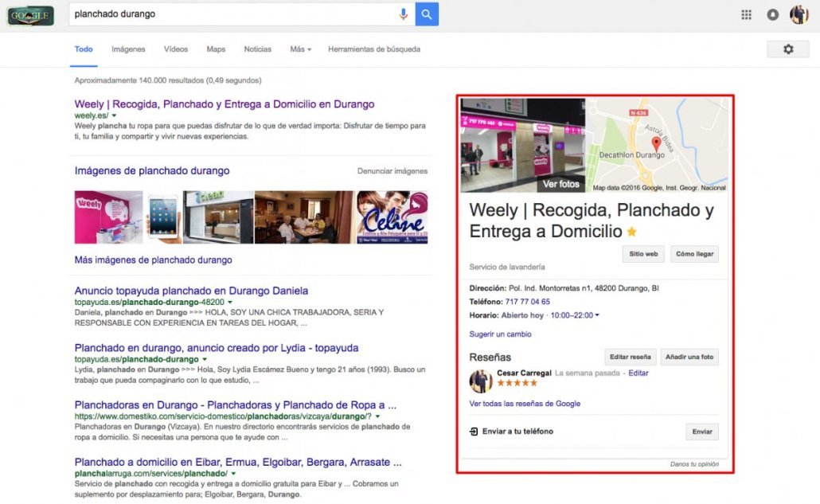Click the Google doodle logo
Image resolution: width=820 pixels, height=504 pixels.
pyautogui.click(x=30, y=15)
